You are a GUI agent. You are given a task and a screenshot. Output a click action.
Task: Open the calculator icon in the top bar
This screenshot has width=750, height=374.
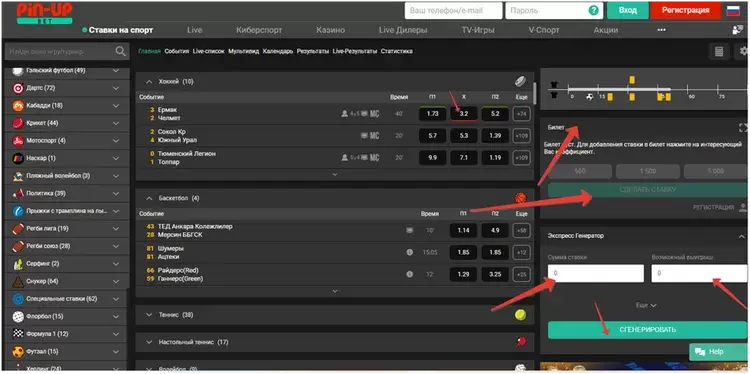click(x=719, y=52)
